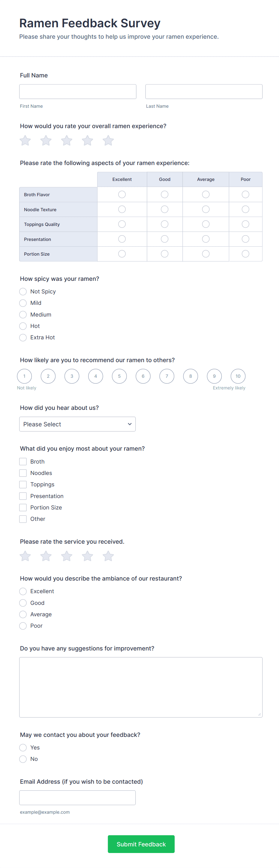Image resolution: width=279 pixels, height=868 pixels.
Task: Focus the suggestions for improvement text area
Action: click(x=141, y=687)
